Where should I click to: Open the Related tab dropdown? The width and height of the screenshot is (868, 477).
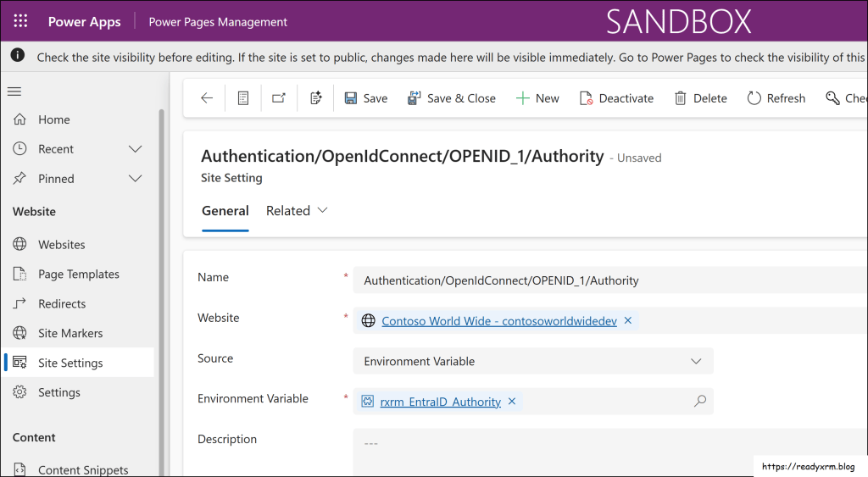297,211
